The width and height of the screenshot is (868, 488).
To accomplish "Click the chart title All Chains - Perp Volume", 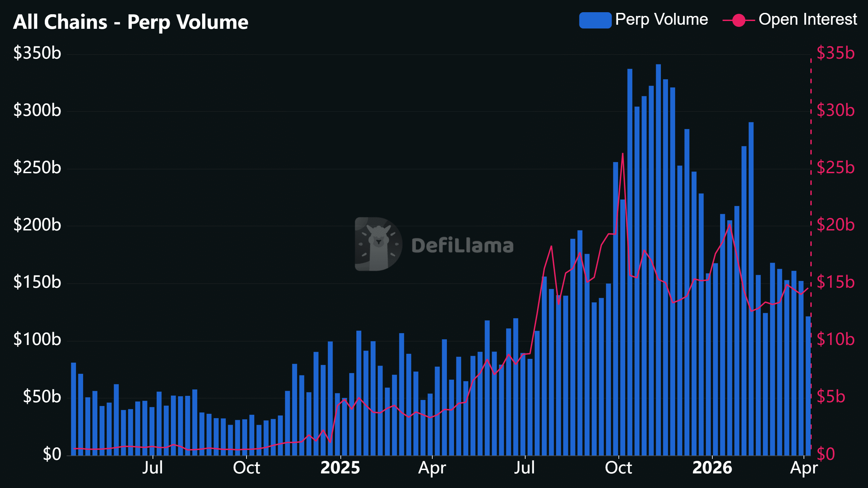I will tap(131, 22).
